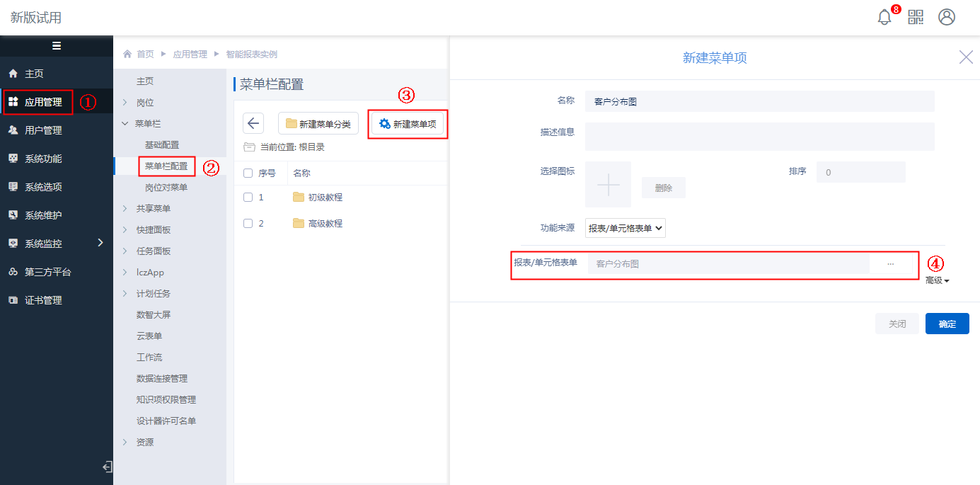Check the box for 高级教程 row
The height and width of the screenshot is (485, 980).
[248, 224]
